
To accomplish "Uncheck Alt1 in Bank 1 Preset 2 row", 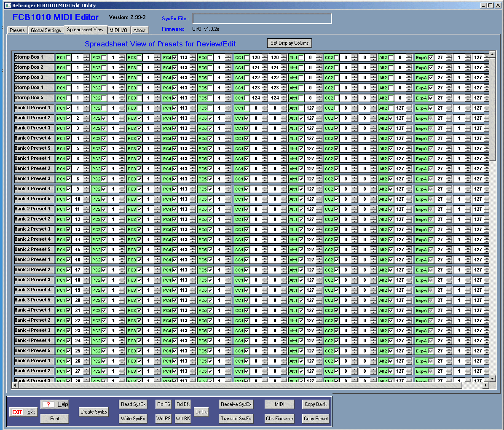I will [301, 169].
